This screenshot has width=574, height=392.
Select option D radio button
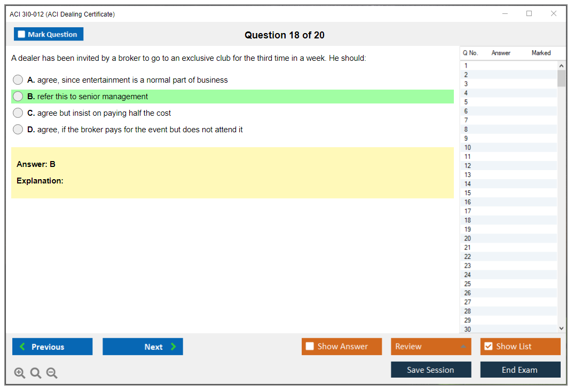(x=18, y=130)
